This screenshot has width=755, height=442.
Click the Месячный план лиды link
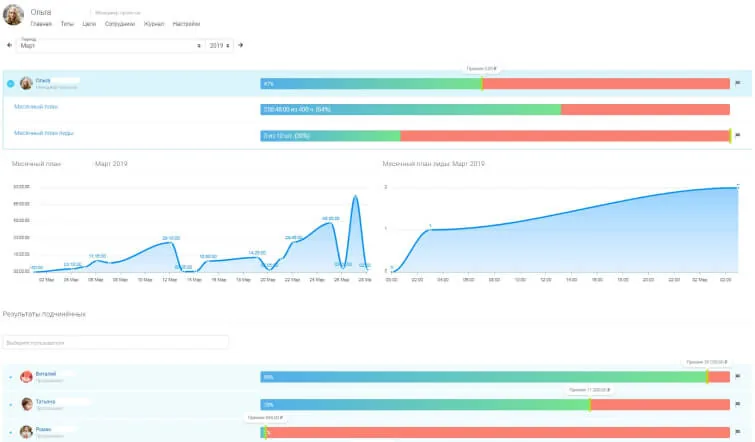coord(43,133)
